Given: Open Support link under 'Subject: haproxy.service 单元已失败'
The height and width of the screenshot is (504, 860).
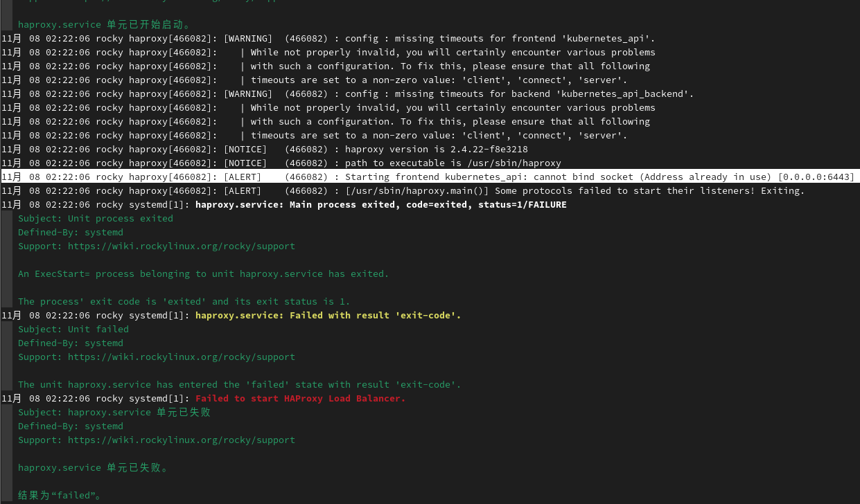Looking at the screenshot, I should click(182, 440).
